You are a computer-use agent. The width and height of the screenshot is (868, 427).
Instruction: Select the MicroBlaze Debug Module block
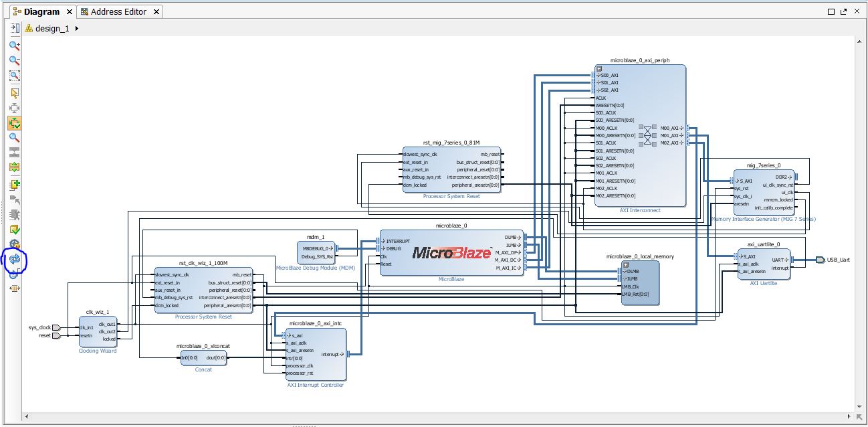(x=315, y=252)
